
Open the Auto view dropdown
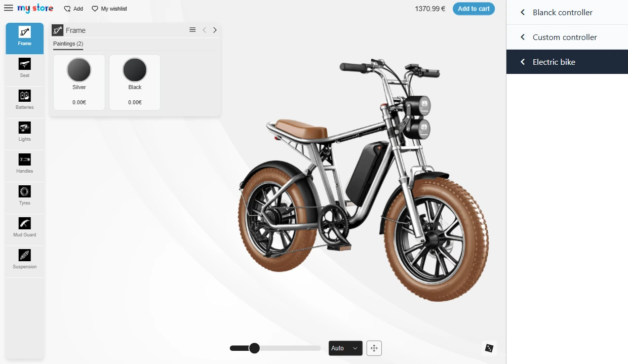[345, 348]
